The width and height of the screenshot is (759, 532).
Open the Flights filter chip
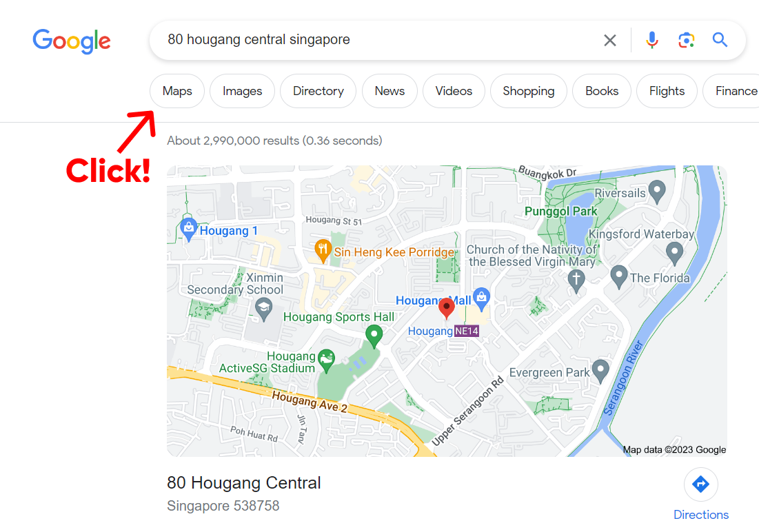[667, 91]
